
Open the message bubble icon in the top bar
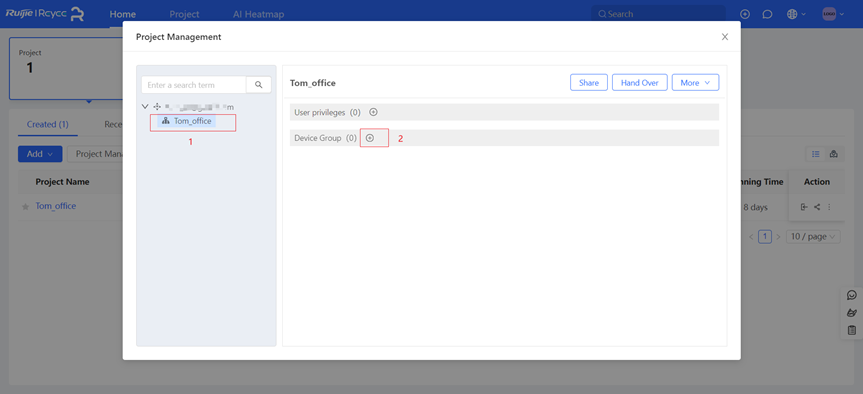(767, 14)
